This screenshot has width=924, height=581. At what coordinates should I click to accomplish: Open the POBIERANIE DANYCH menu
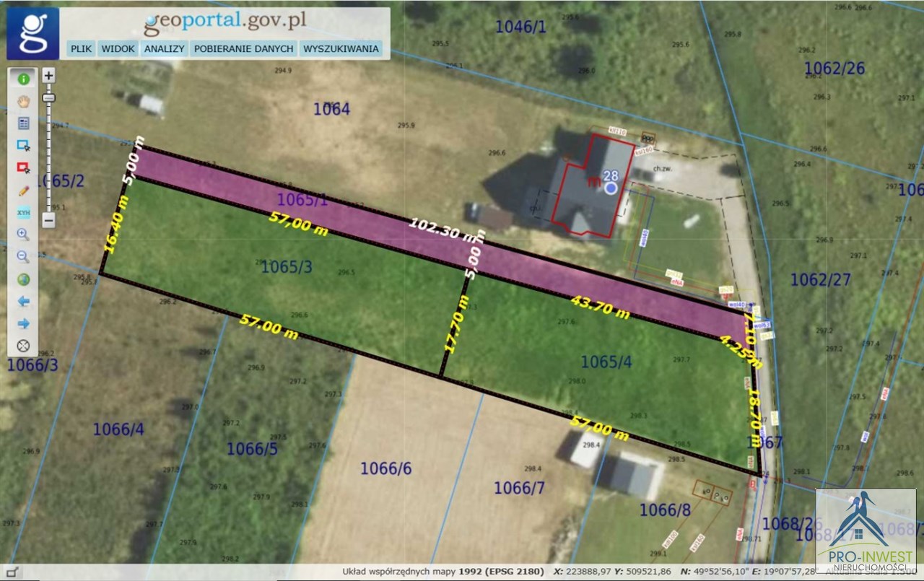pos(243,49)
